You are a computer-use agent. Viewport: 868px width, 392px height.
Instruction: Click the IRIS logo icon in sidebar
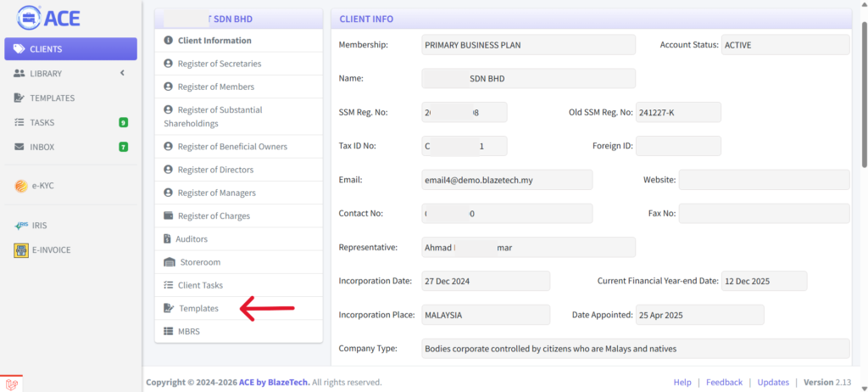[21, 226]
